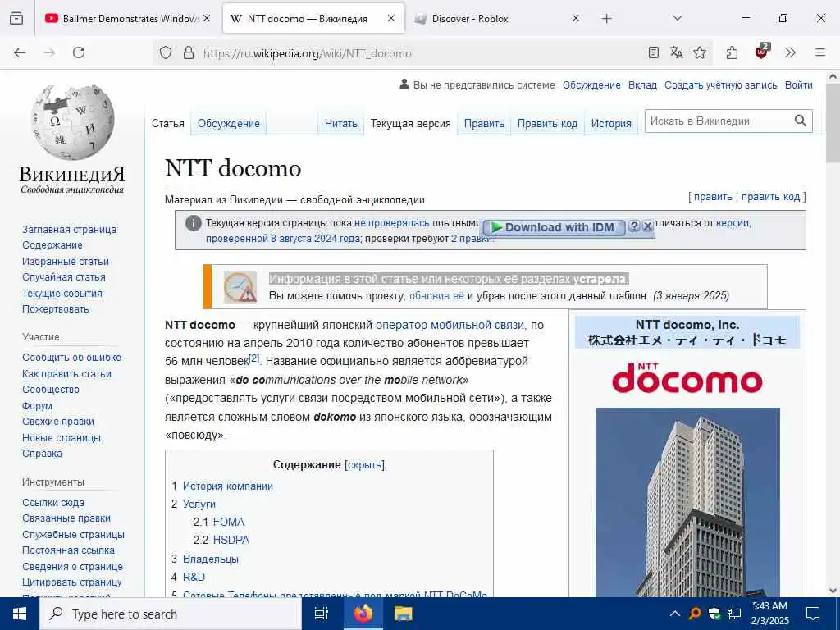The width and height of the screenshot is (840, 630).
Task: Toggle reader view icon in address bar
Action: (654, 52)
